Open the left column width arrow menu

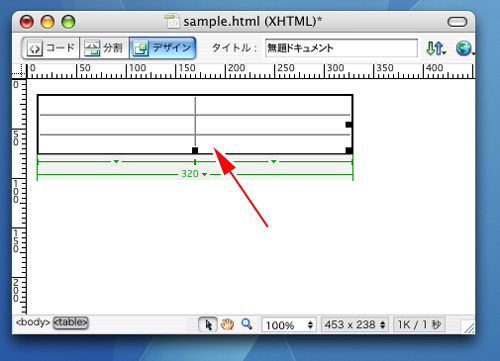coord(116,162)
